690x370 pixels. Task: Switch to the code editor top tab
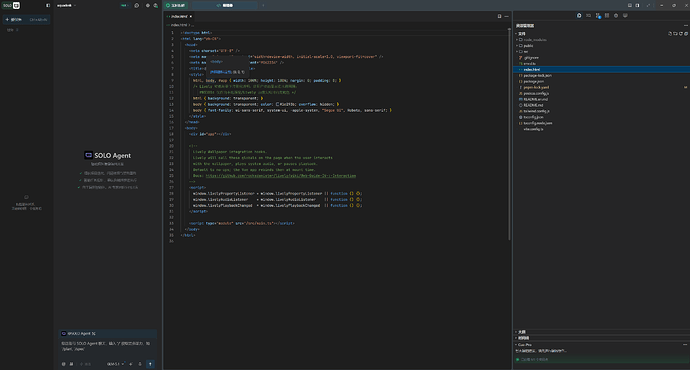click(x=225, y=5)
